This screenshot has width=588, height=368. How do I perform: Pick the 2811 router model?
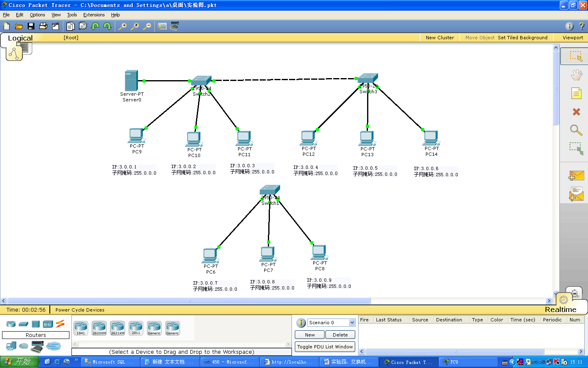pyautogui.click(x=136, y=328)
